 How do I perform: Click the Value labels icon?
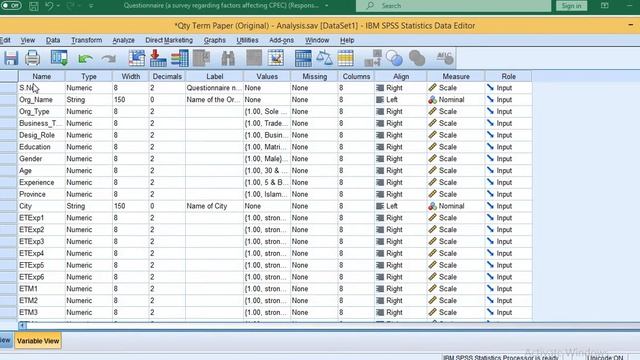[373, 58]
